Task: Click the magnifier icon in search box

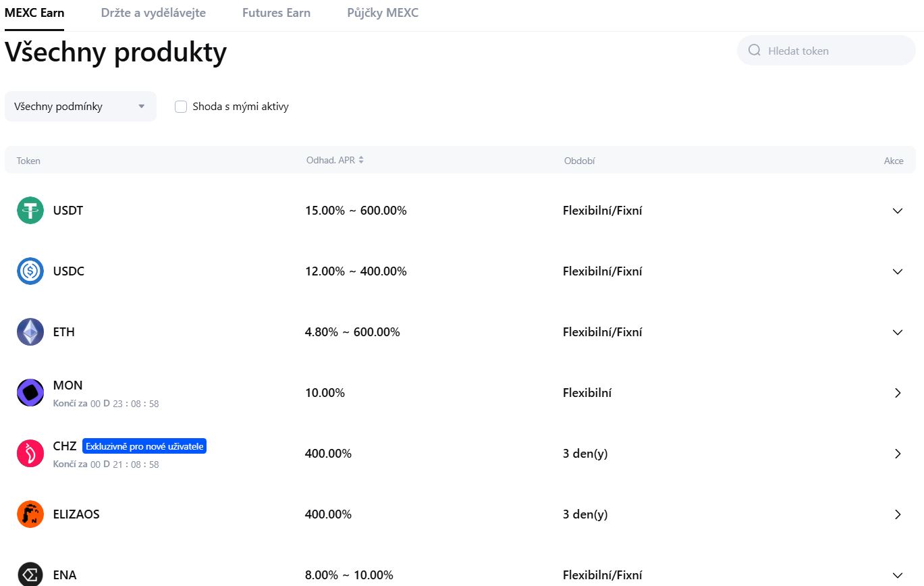Action: pyautogui.click(x=755, y=51)
